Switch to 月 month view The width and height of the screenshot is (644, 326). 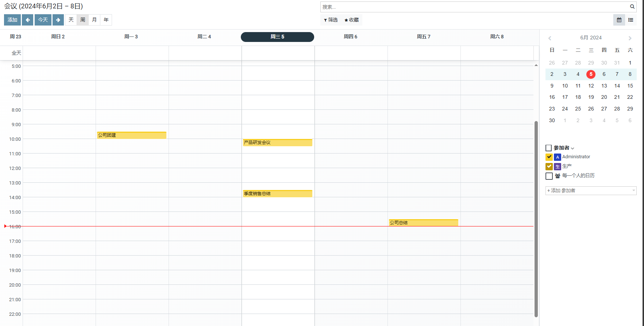[95, 20]
